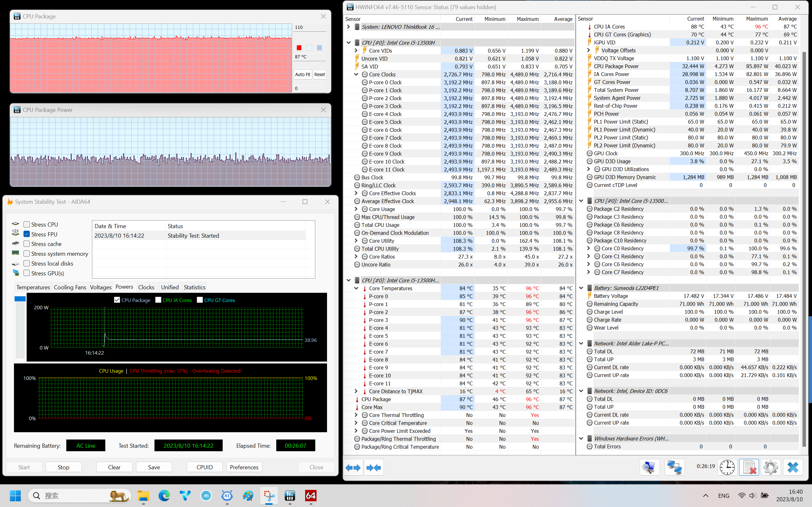Viewport: 812px width, 507px height.
Task: Switch to the Temperatures tab
Action: tap(33, 287)
